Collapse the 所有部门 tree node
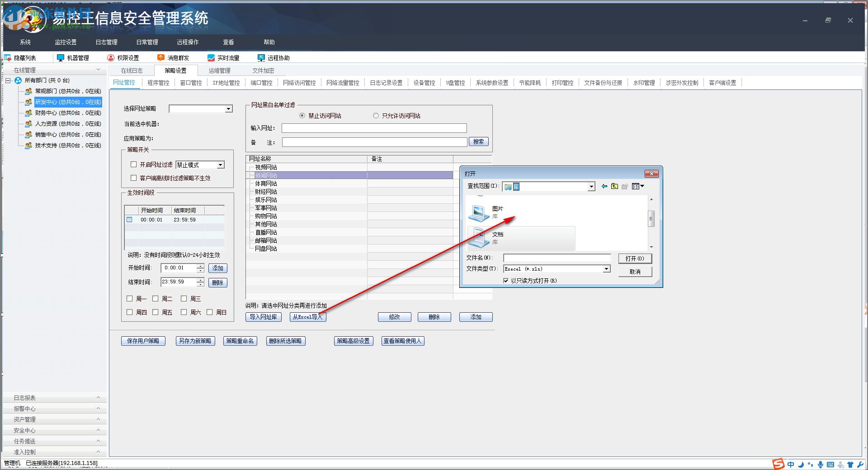 pos(8,80)
